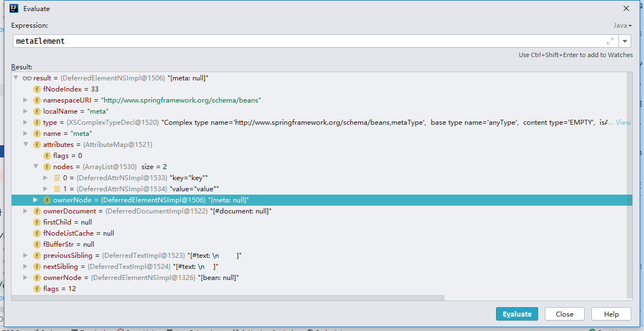Image resolution: width=644 pixels, height=331 pixels.
Task: Select the namespaceURI springframework URL value
Action: 181,100
